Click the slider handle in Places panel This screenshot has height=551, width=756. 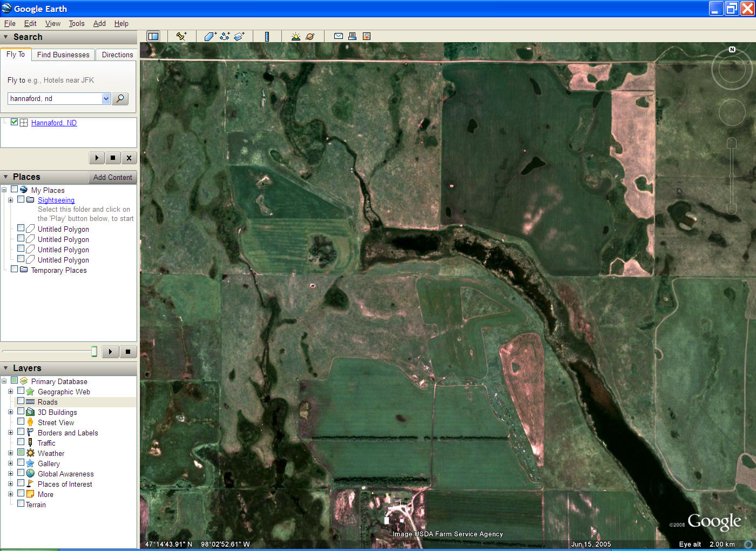point(94,352)
